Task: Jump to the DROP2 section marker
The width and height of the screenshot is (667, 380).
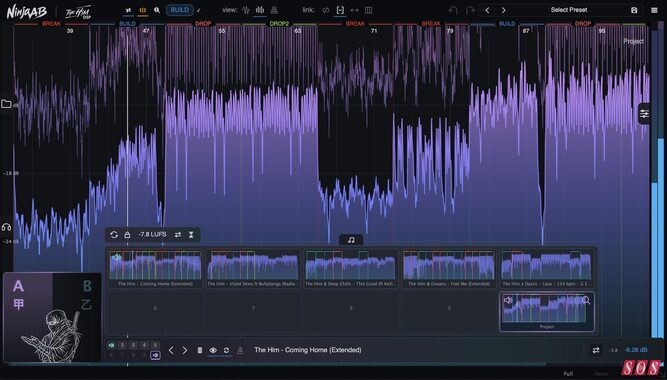Action: pyautogui.click(x=279, y=24)
